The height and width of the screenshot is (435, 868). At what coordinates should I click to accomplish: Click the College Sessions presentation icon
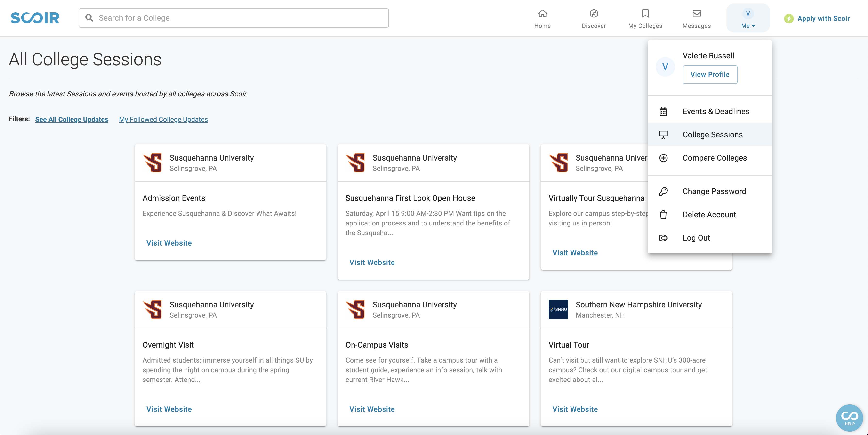pyautogui.click(x=663, y=135)
